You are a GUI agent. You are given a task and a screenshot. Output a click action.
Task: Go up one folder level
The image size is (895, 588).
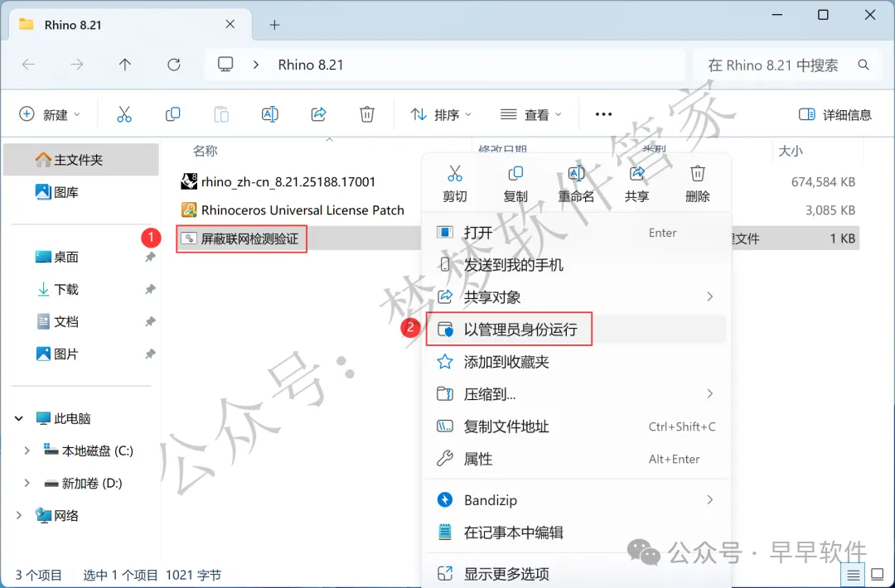[x=125, y=65]
